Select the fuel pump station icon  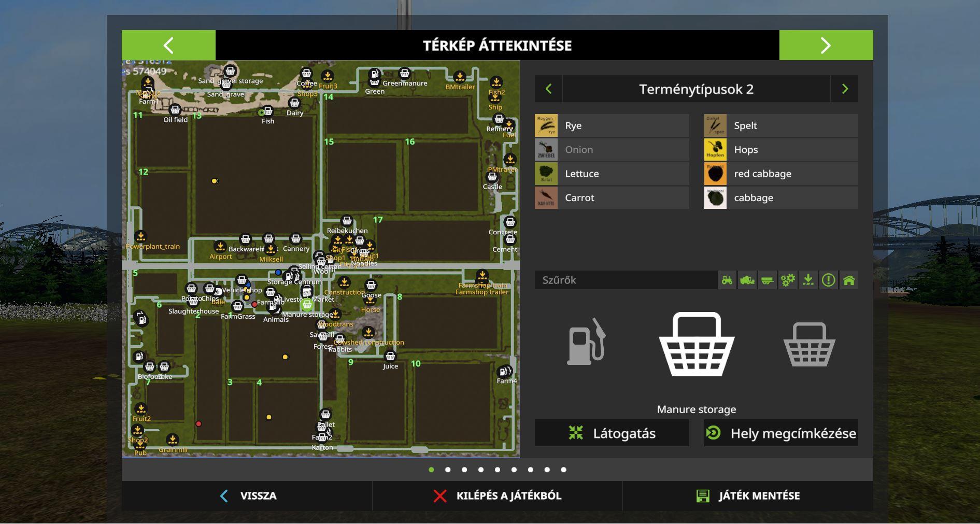pos(586,343)
